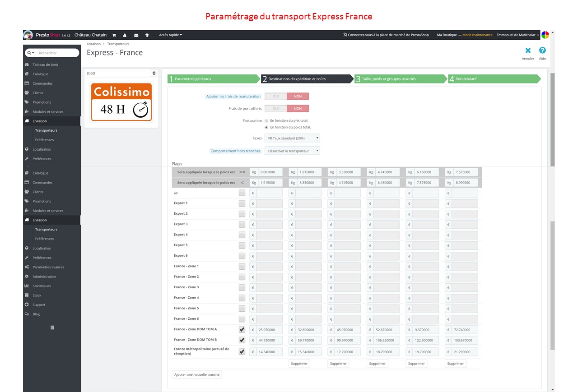Image resolution: width=578 pixels, height=392 pixels.
Task: Select billing by total weight radio
Action: pos(266,127)
